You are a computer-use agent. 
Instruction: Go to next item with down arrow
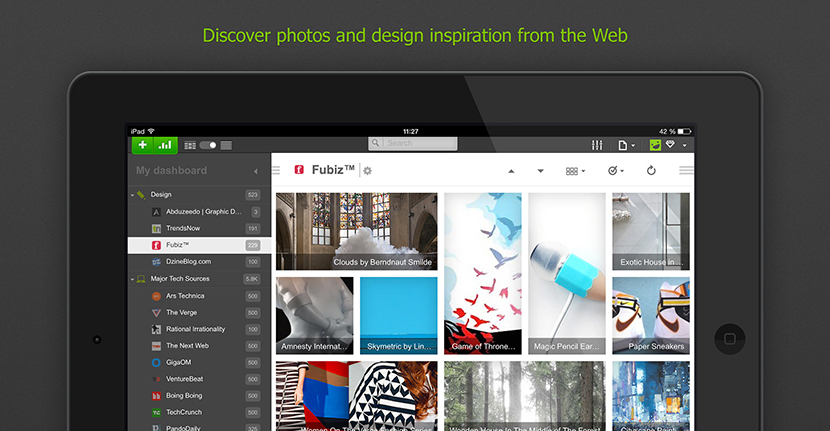[x=540, y=171]
